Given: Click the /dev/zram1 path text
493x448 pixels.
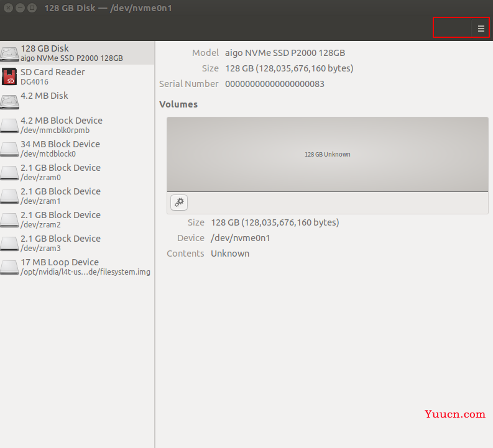Looking at the screenshot, I should tap(40, 201).
